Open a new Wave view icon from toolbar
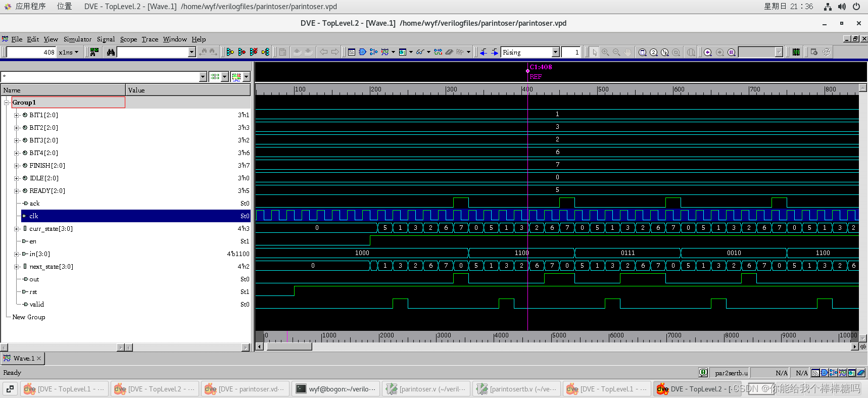The image size is (868, 398). [x=385, y=52]
